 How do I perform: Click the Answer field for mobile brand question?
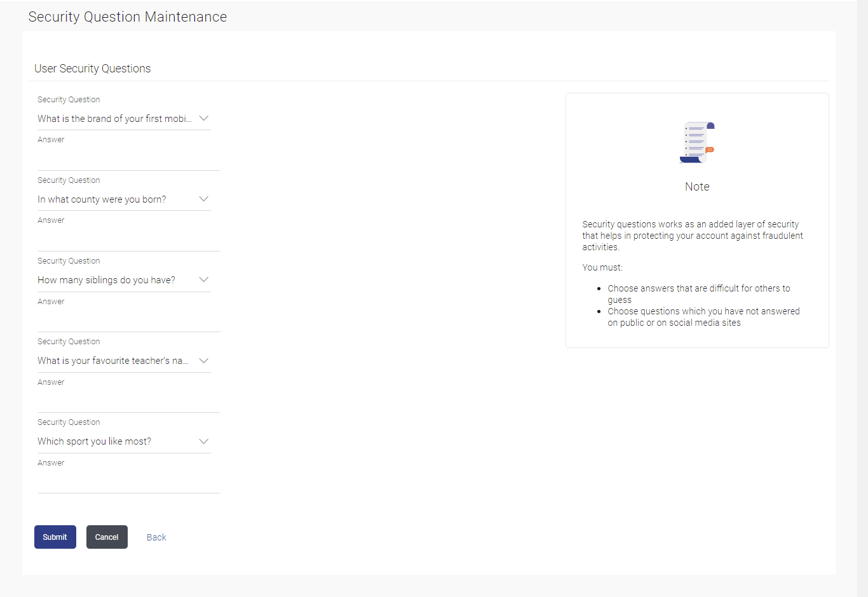tap(128, 159)
